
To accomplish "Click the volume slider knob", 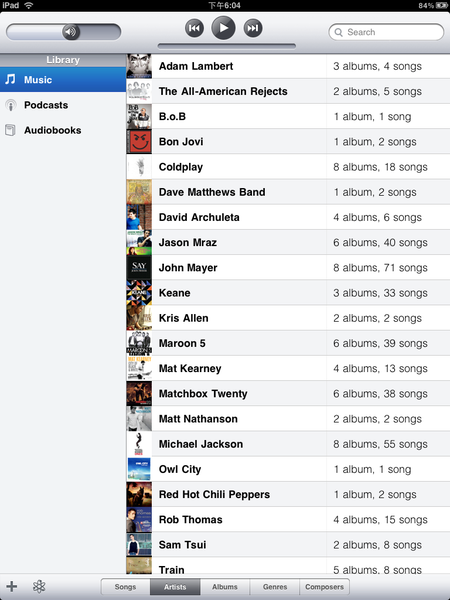I will click(x=71, y=32).
